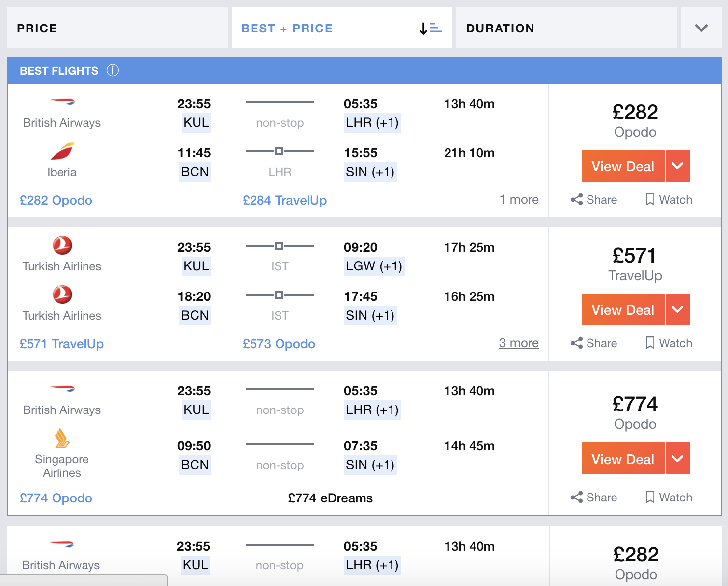The image size is (728, 586).
Task: Click the Share icon for the £571 TravelUp flight
Action: pos(577,343)
